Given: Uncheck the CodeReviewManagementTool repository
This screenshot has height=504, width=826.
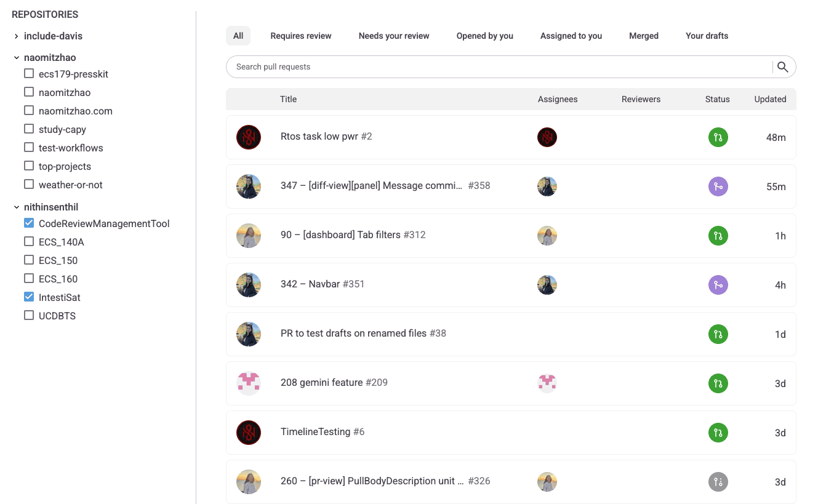Looking at the screenshot, I should coord(29,223).
